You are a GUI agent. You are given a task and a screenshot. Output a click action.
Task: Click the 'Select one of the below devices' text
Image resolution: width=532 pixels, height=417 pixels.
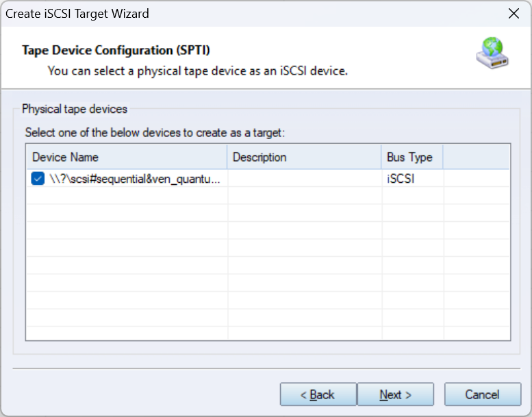point(154,132)
